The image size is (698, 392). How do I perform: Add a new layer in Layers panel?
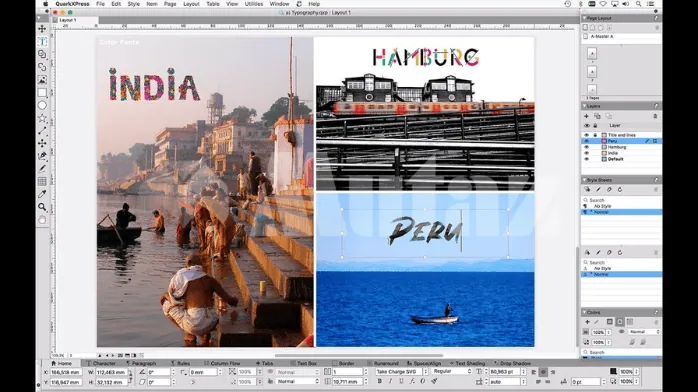(586, 116)
